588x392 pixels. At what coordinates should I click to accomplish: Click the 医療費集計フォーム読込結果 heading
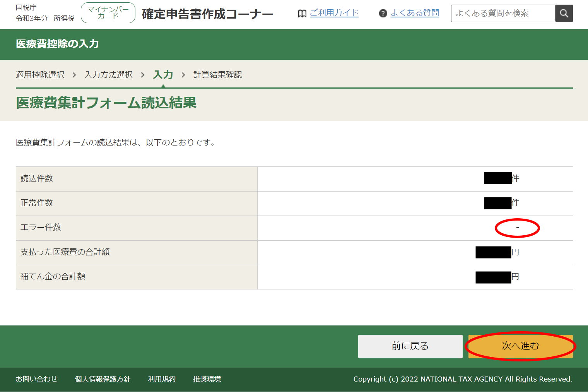[106, 103]
